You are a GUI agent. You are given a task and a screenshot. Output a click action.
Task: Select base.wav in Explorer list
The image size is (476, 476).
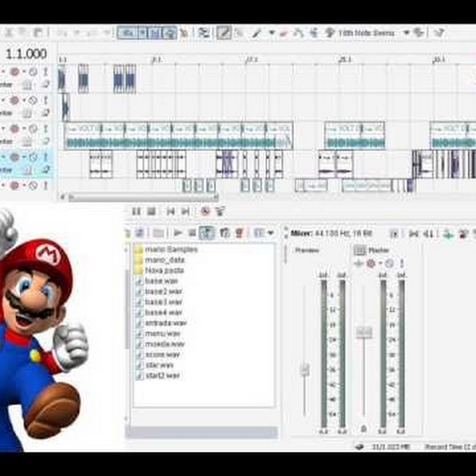(x=157, y=281)
